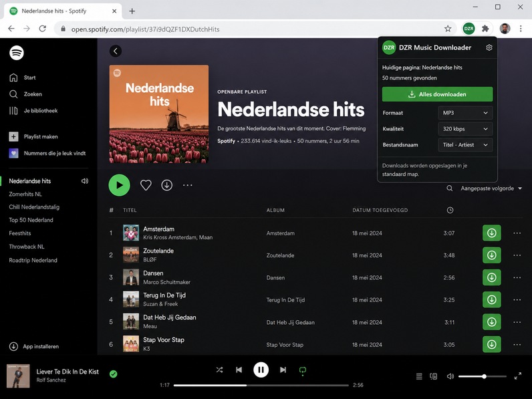
Task: Skip to the previous track
Action: coord(239,370)
